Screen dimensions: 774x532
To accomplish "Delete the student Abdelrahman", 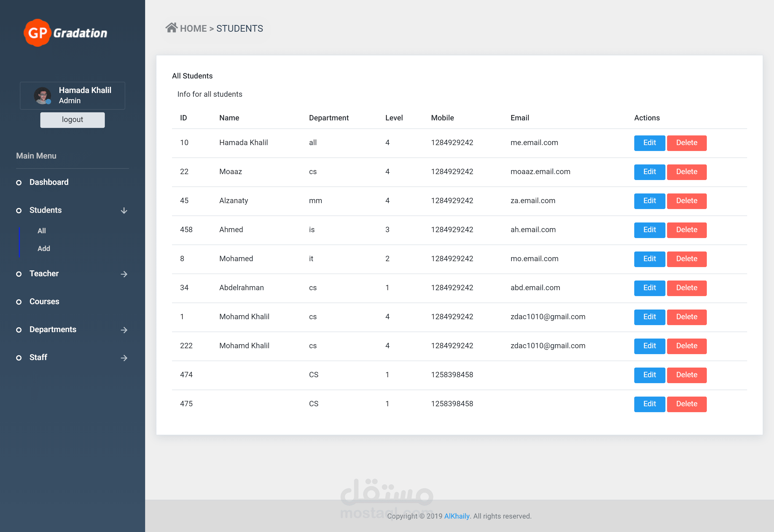I will pyautogui.click(x=686, y=288).
